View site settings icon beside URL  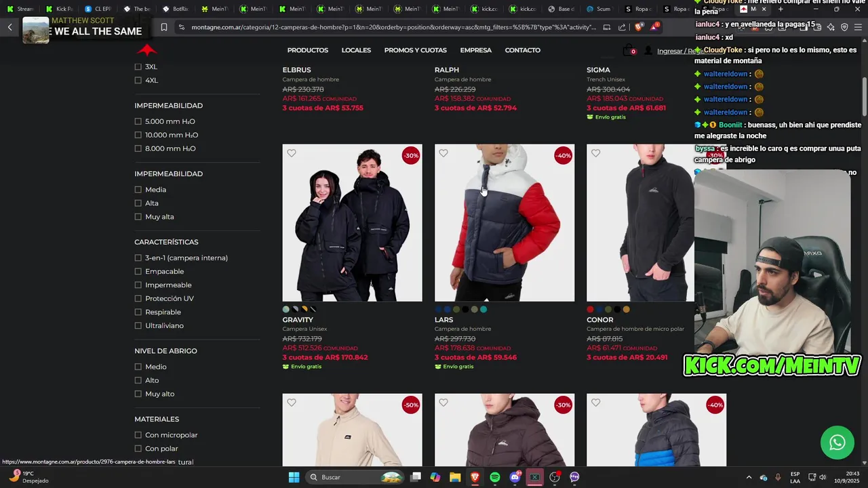pos(181,27)
